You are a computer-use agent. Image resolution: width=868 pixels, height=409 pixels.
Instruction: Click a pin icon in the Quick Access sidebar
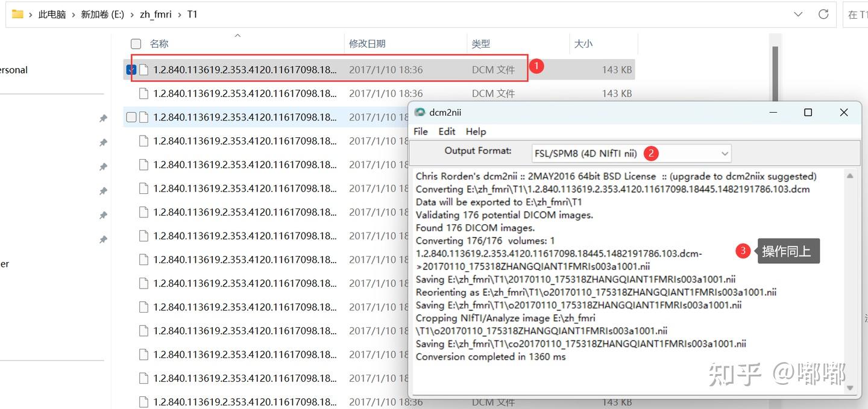(103, 118)
